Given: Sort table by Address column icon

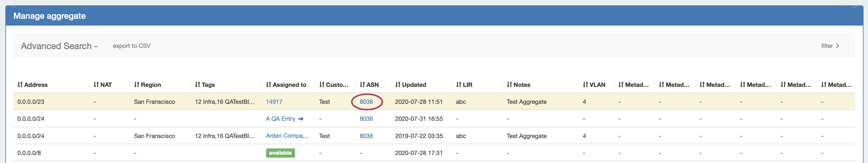Looking at the screenshot, I should pos(20,85).
